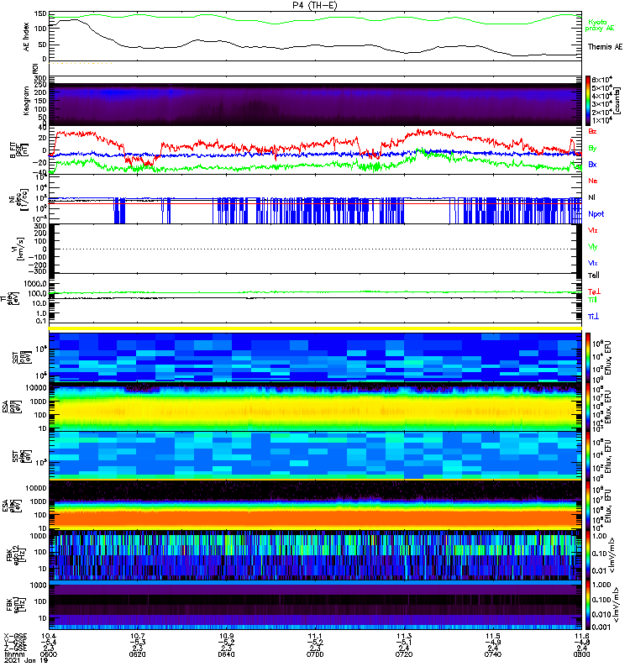This screenshot has width=630, height=672.
Task: Select the "Themis AE" legend label
Action: pos(605,47)
